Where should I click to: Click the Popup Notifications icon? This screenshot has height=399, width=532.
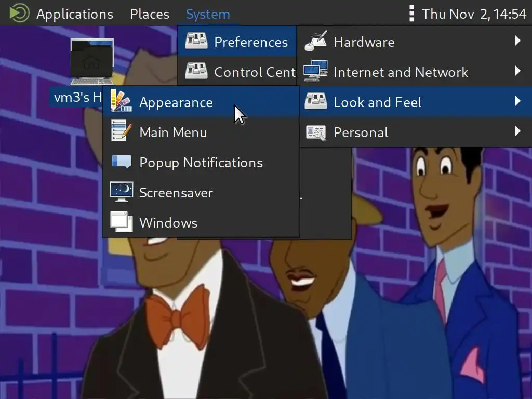click(x=122, y=162)
